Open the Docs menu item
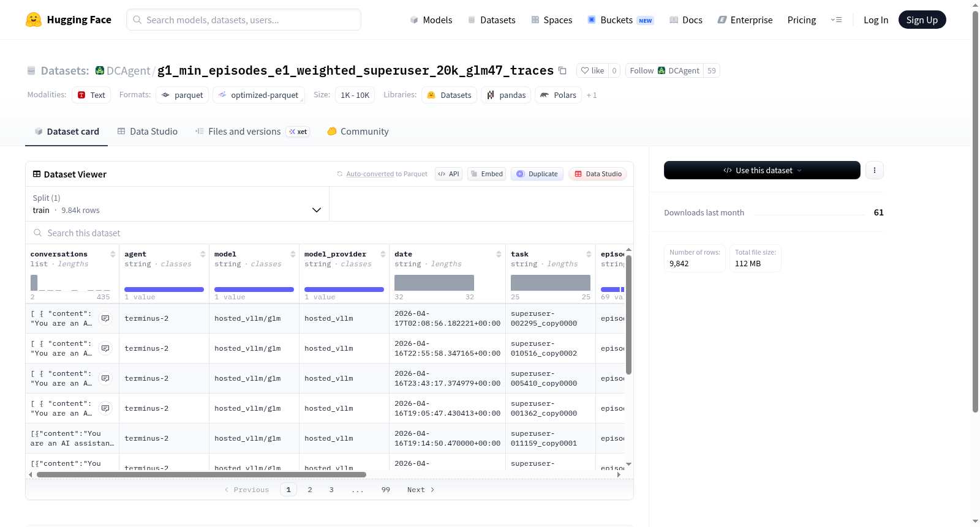 coord(685,20)
